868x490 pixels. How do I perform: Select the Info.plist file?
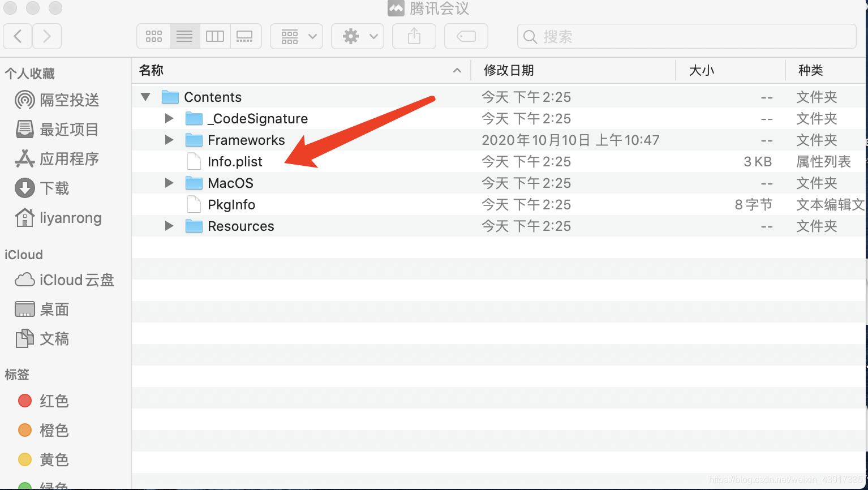(x=235, y=162)
